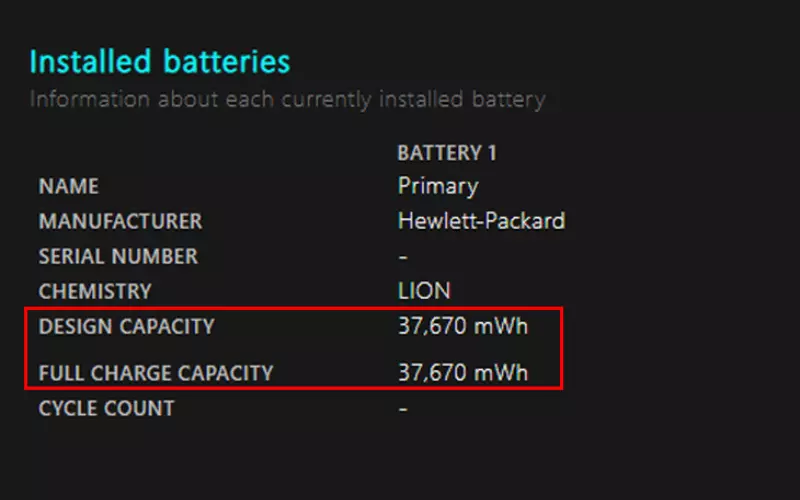Click the word batteries in the heading
The image size is (800, 500).
pos(227,62)
